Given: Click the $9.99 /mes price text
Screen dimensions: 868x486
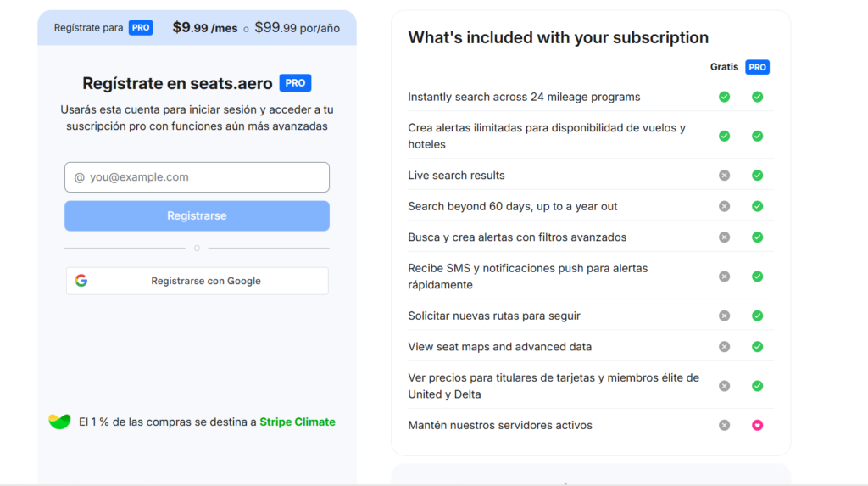Looking at the screenshot, I should tap(205, 28).
